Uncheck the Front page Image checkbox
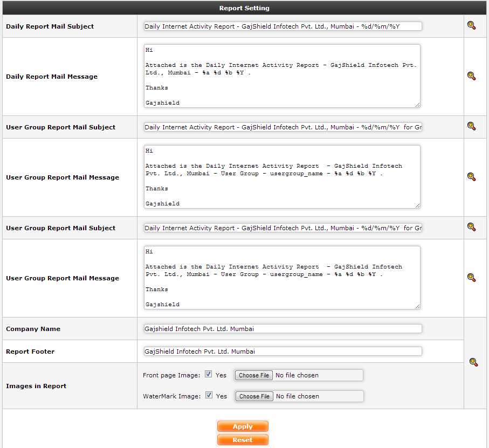Viewport: 489px width, 448px height. pyautogui.click(x=208, y=375)
